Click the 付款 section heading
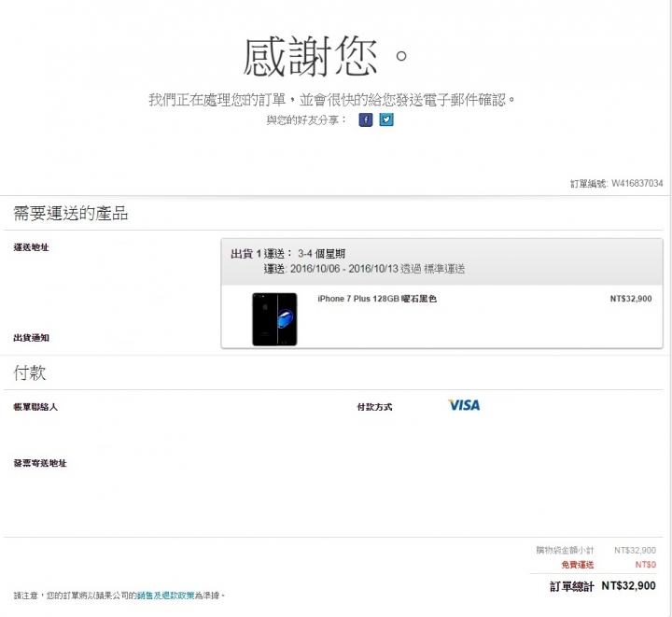The height and width of the screenshot is (617, 672). (30, 372)
